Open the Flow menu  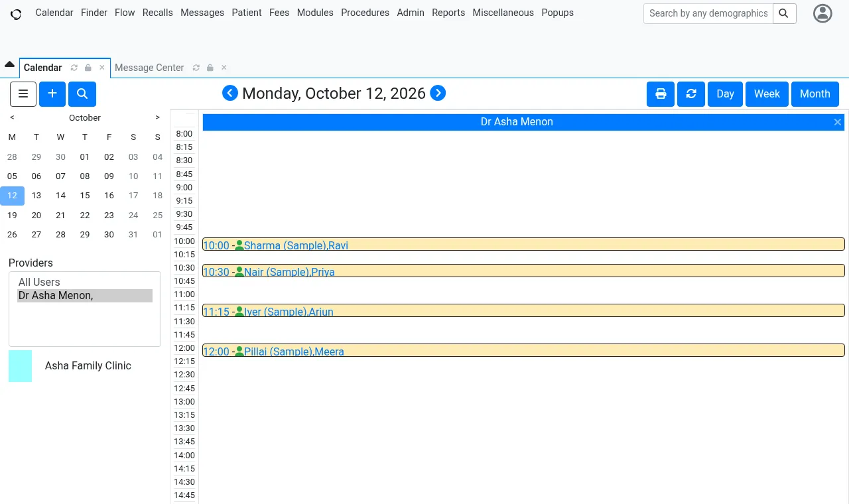(x=125, y=13)
